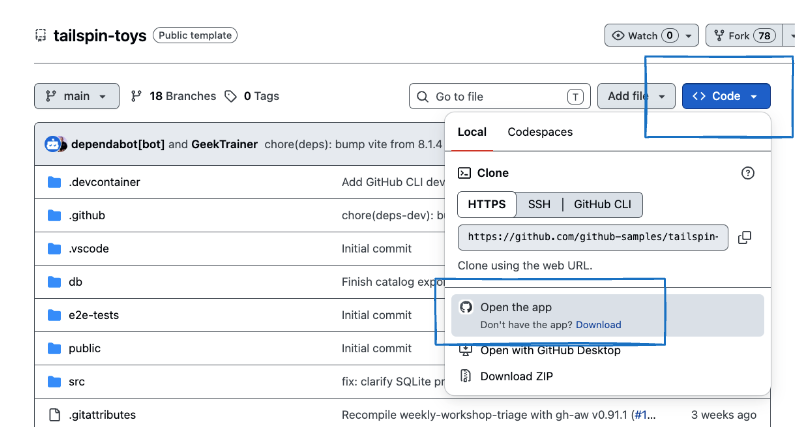Click the terminal icon beside Clone
This screenshot has height=437, width=805.
tap(464, 173)
